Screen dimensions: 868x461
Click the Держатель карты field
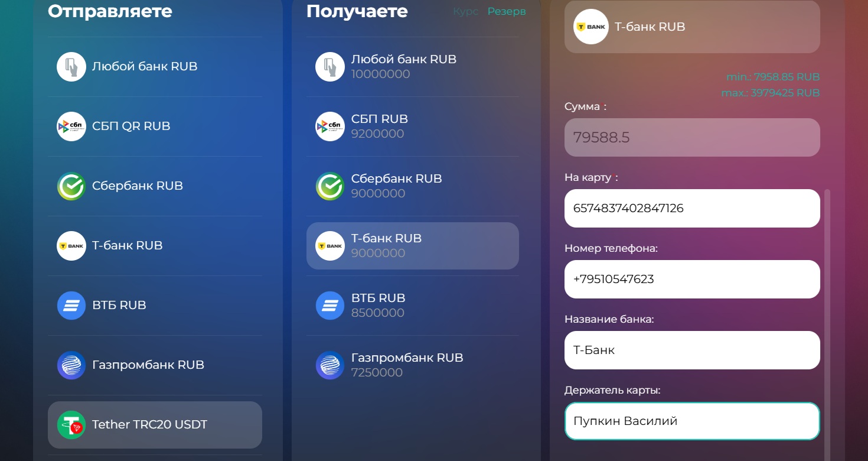(x=692, y=421)
